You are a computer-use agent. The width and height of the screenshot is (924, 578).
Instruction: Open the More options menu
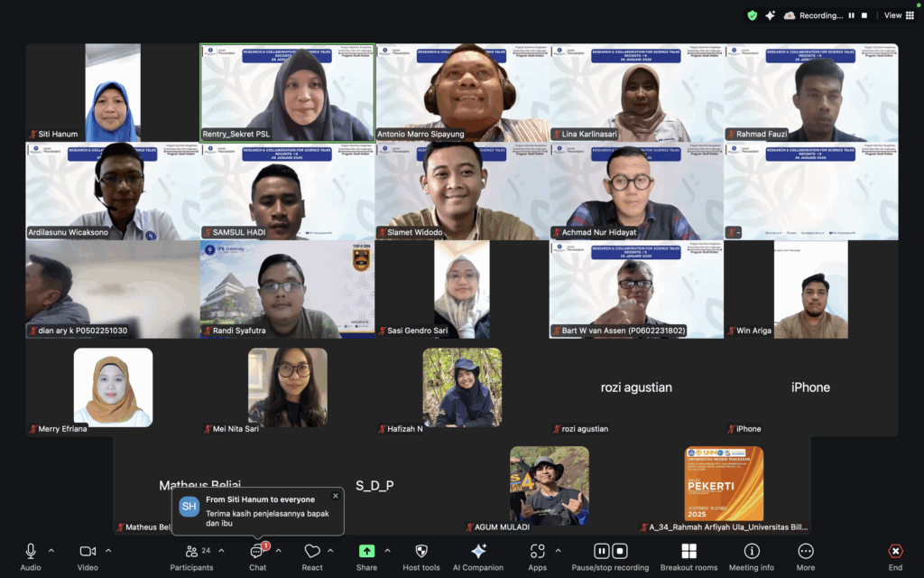(806, 551)
